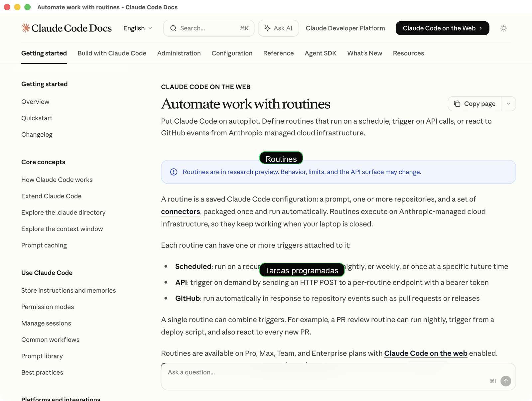The width and height of the screenshot is (532, 401).
Task: Open Claude Code on the Web button
Action: coord(442,28)
